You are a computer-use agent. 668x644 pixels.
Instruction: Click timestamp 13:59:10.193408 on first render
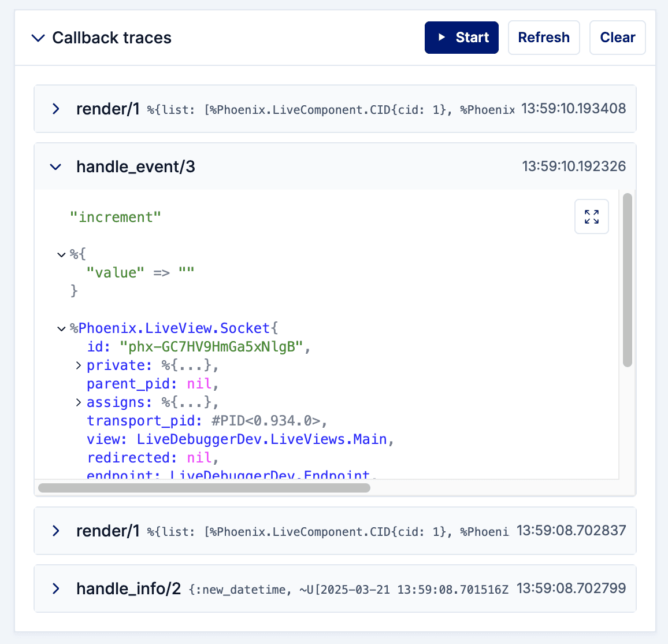click(x=573, y=109)
